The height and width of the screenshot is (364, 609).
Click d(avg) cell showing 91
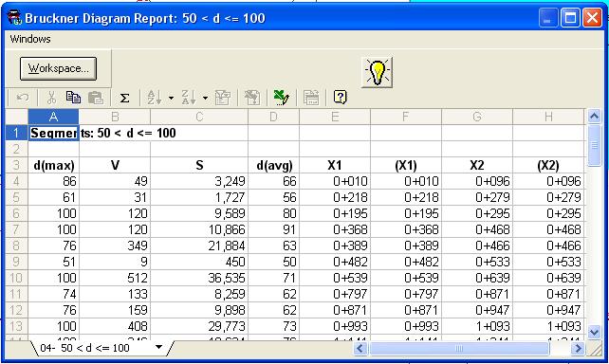273,229
